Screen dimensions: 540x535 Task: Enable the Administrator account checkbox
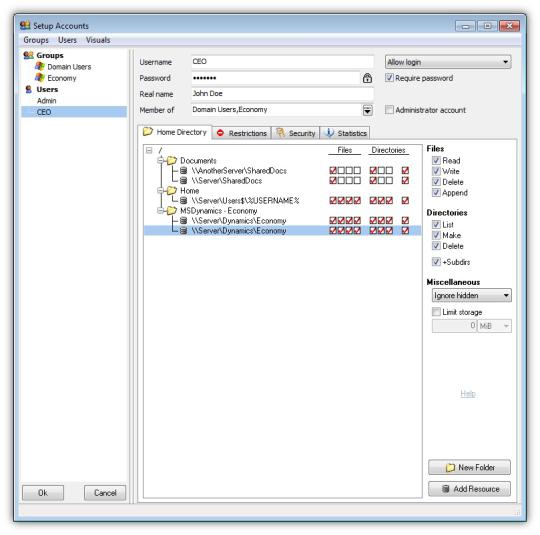[x=389, y=110]
